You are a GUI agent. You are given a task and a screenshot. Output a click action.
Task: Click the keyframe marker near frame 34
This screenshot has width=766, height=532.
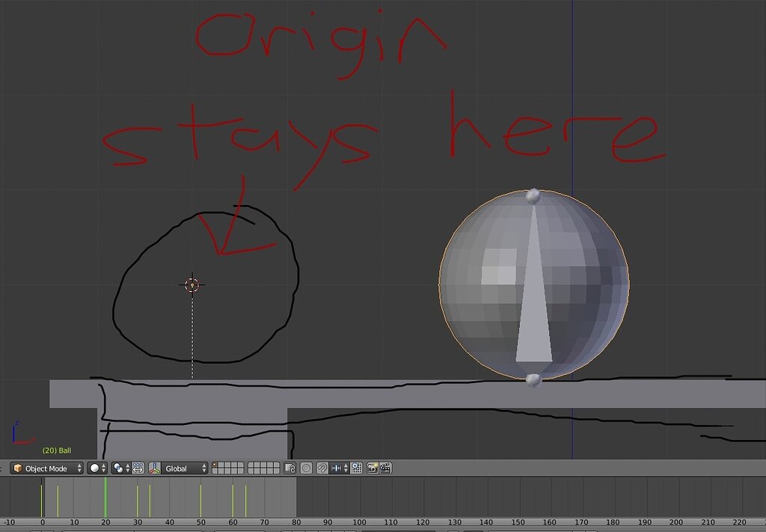tap(150, 501)
